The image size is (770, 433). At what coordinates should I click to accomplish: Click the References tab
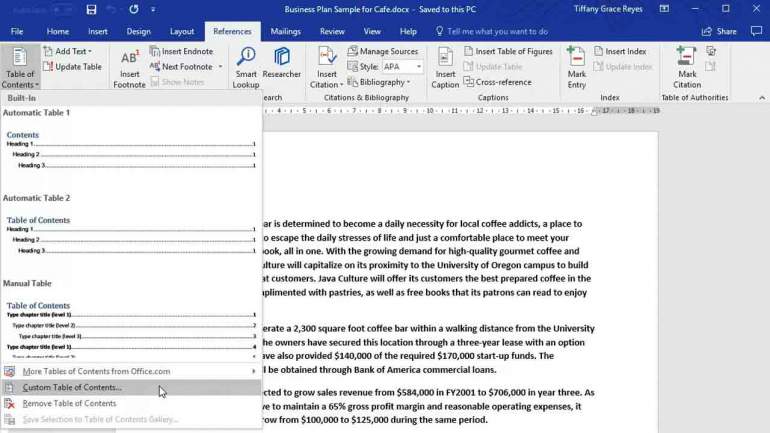(x=232, y=31)
